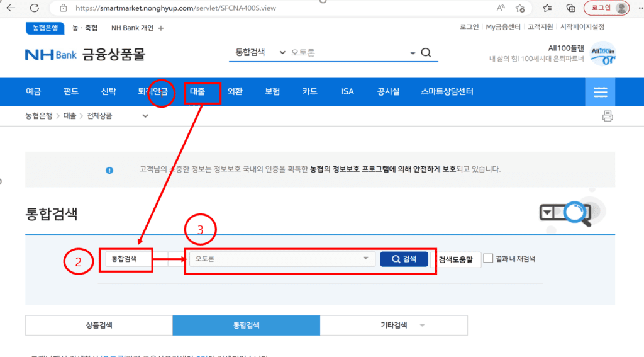Click the 금융상품몰 title text
This screenshot has width=644, height=357.
(114, 54)
